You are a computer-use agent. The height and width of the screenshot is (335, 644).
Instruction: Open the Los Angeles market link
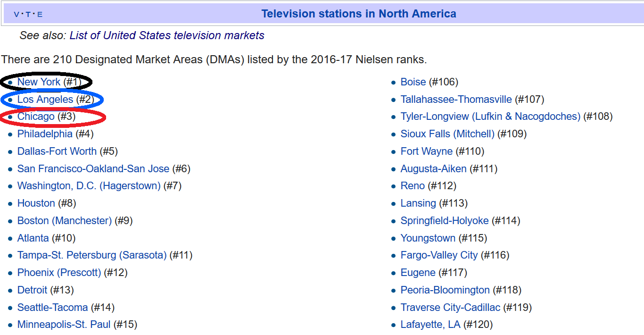45,100
